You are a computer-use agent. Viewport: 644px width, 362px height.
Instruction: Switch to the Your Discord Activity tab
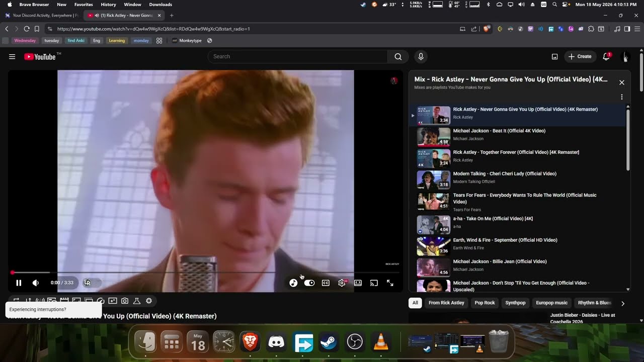click(x=42, y=16)
